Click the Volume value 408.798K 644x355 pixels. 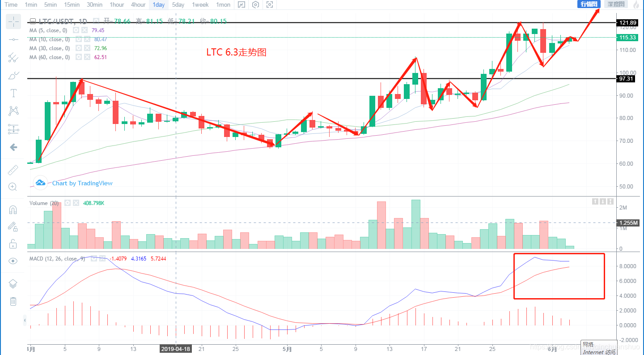click(94, 203)
